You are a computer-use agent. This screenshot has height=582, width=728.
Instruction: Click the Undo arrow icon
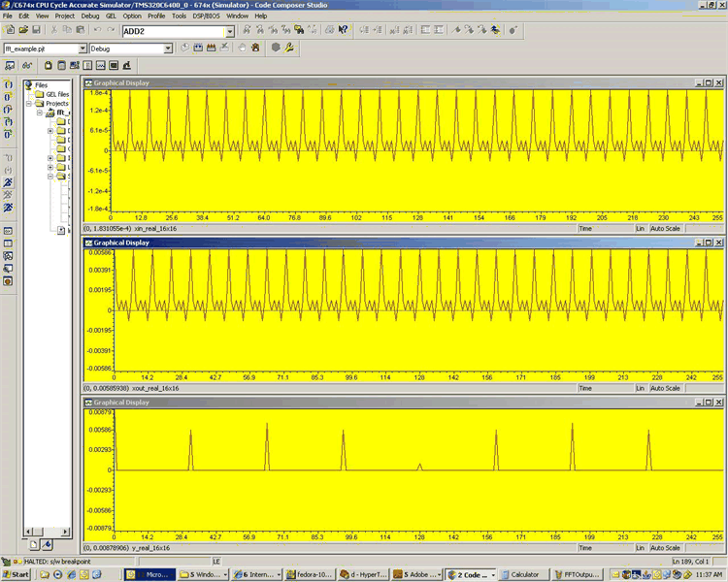click(x=97, y=31)
